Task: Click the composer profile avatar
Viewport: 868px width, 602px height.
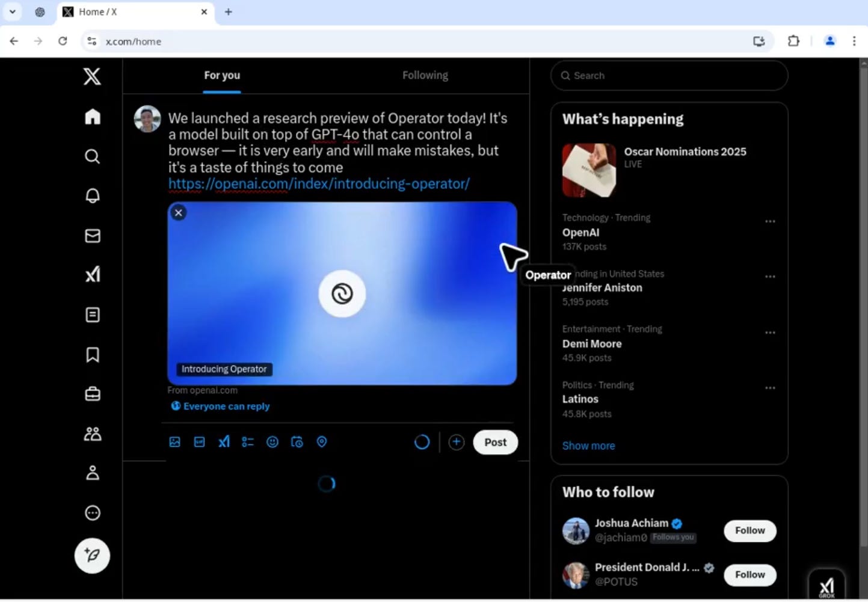Action: 147,119
